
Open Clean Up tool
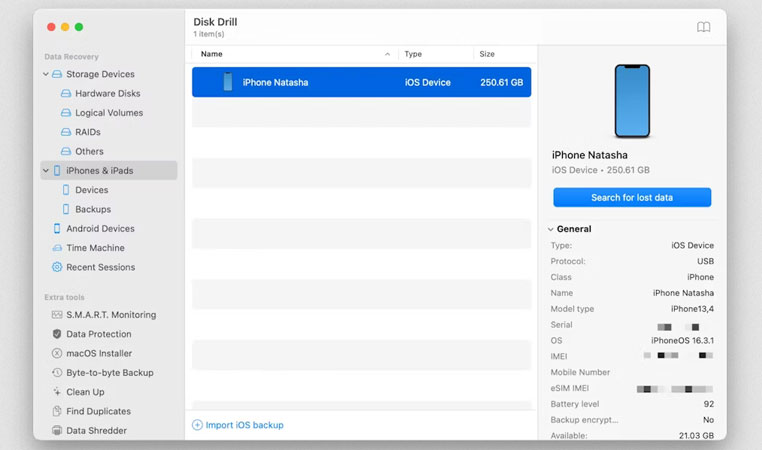click(85, 392)
